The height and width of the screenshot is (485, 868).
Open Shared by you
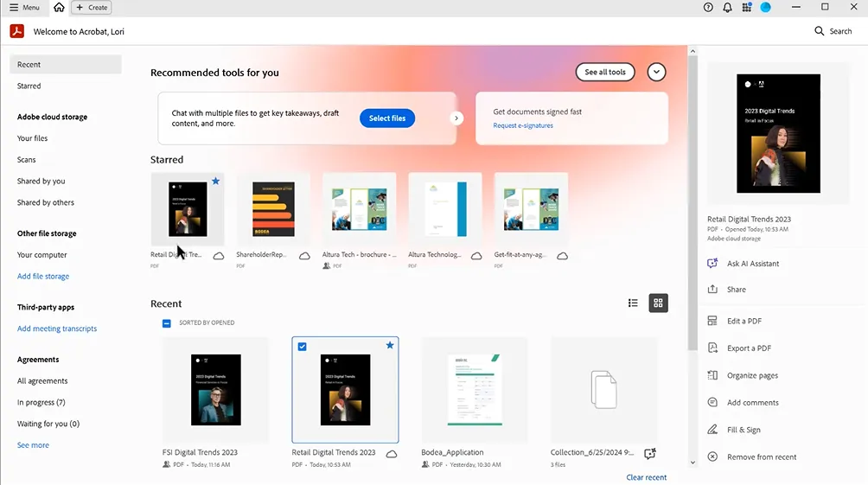click(41, 181)
